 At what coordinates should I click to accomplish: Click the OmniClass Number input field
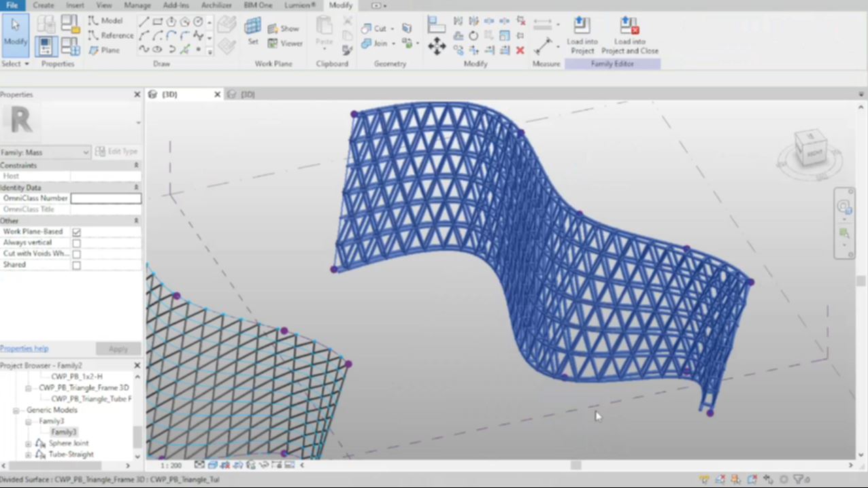pos(105,198)
